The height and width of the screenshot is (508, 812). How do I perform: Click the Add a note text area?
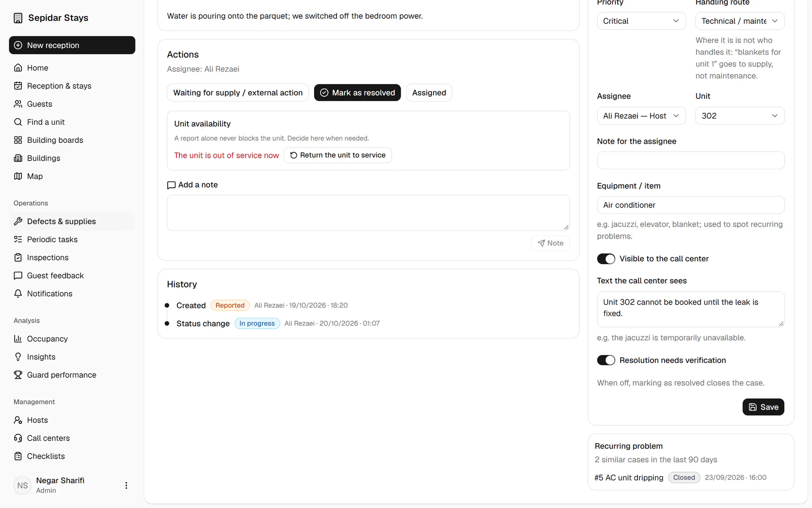[x=368, y=213]
